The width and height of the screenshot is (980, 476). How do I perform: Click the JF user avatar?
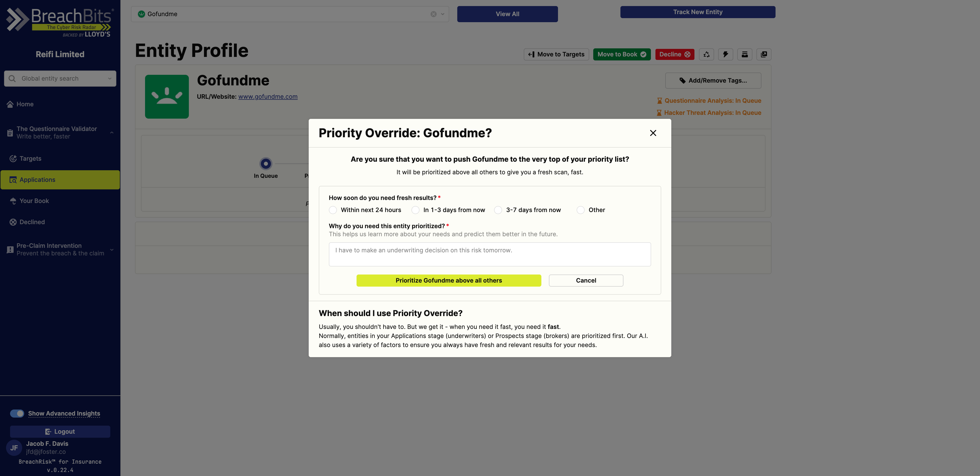tap(14, 448)
